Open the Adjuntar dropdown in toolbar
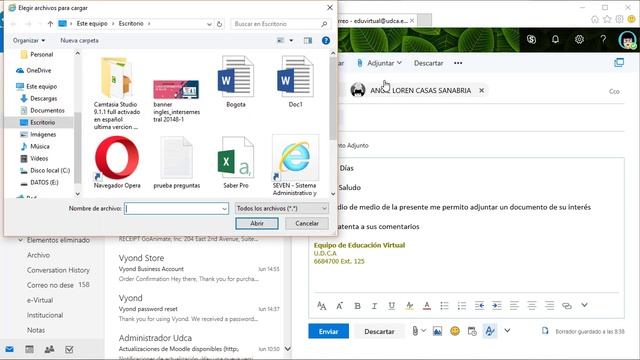The height and width of the screenshot is (360, 640). 379,63
